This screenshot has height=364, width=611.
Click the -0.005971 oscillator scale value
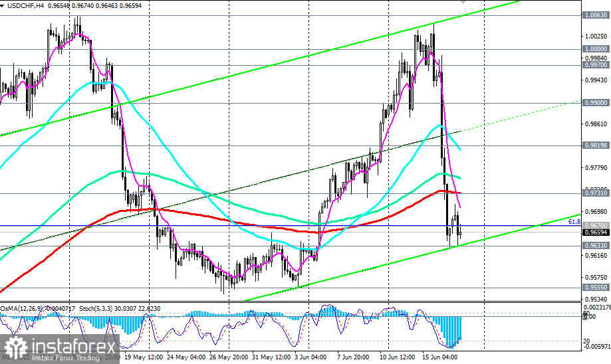pos(596,347)
